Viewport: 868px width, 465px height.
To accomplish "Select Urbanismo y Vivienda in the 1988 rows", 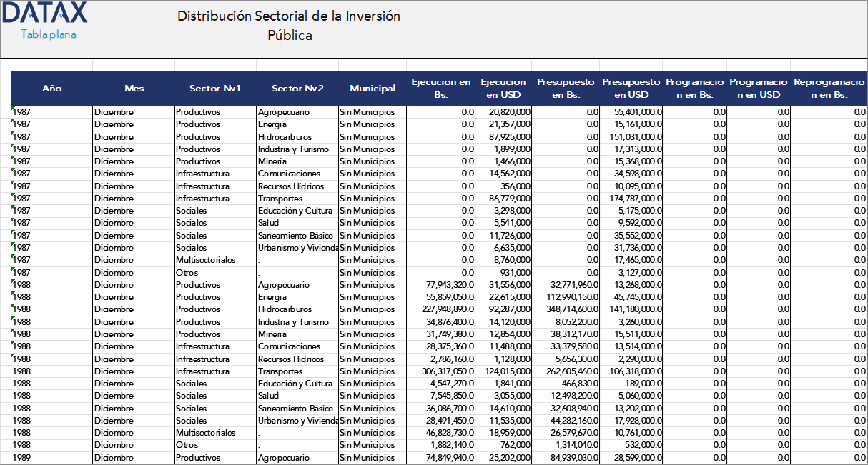I will click(297, 421).
